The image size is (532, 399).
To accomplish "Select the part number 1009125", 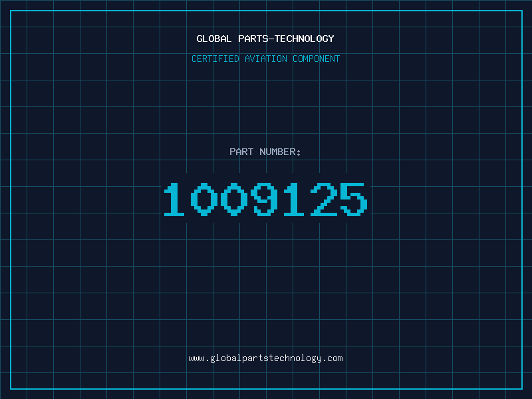I will click(265, 199).
